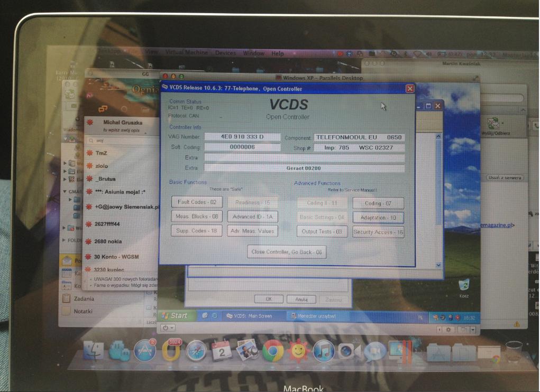This screenshot has height=392, width=540.
Task: Open Advanced ID - 1A
Action: (x=252, y=217)
